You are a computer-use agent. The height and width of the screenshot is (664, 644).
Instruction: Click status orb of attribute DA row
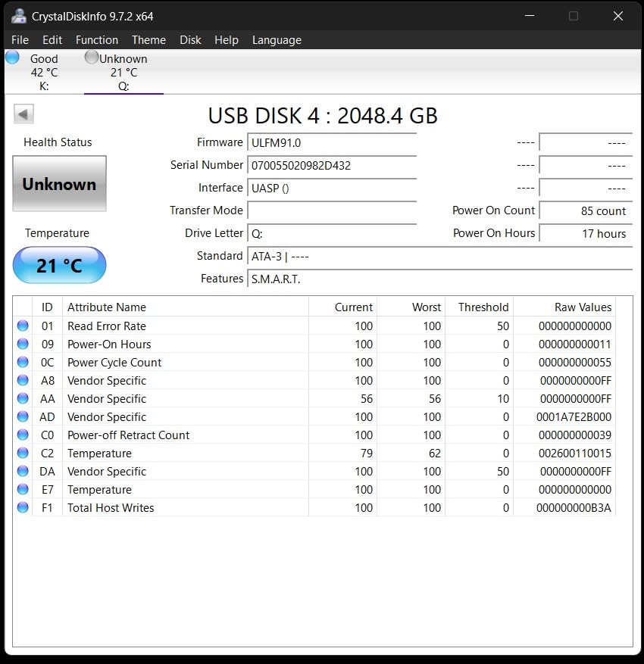tap(23, 472)
